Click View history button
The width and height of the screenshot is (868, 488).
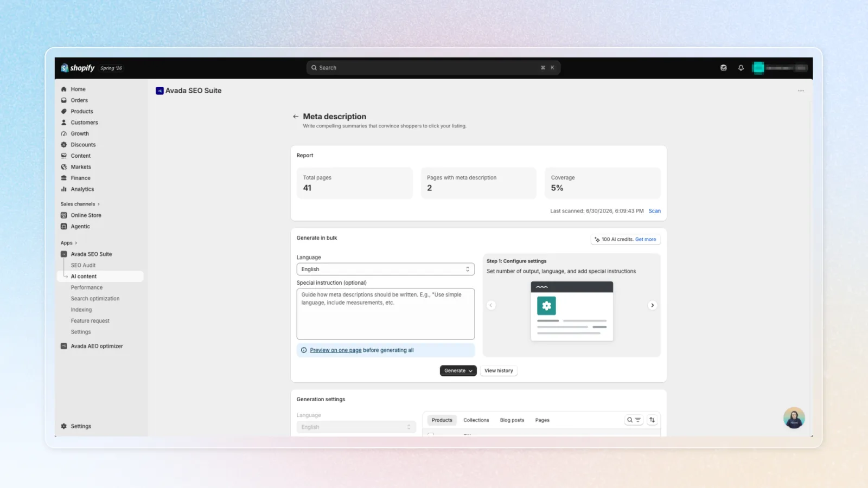coord(499,370)
